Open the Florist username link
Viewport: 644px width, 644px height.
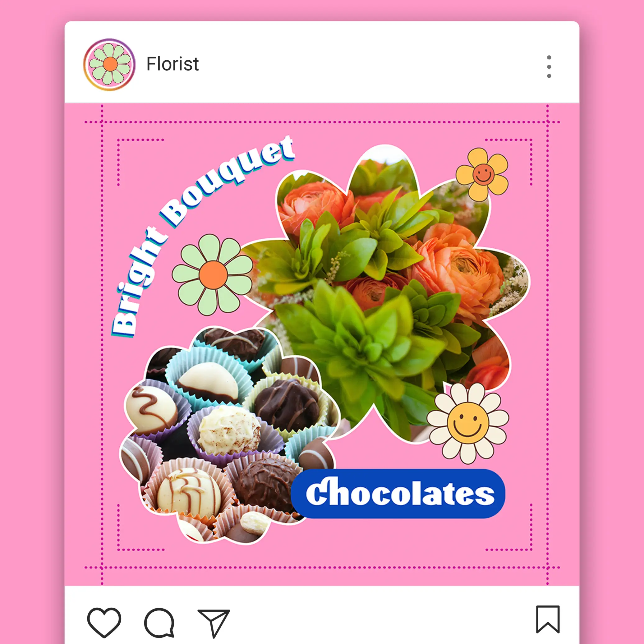172,64
